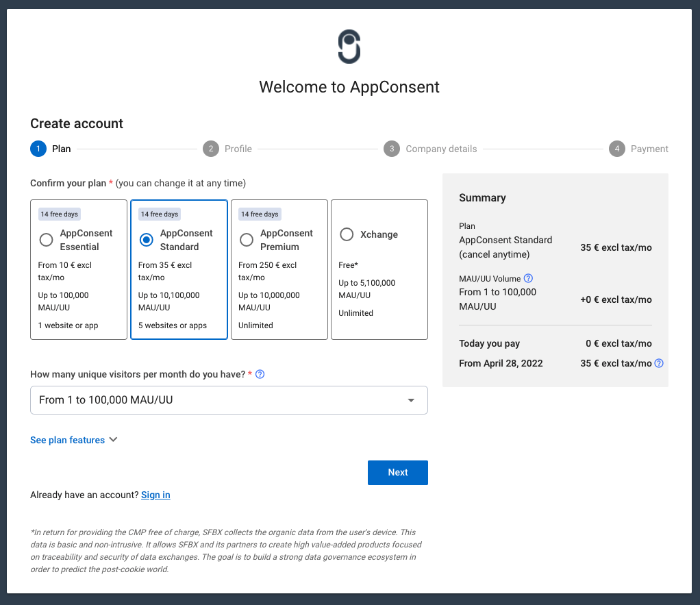Image resolution: width=700 pixels, height=605 pixels.
Task: Click step 2 Profile circle icon
Action: tap(210, 149)
